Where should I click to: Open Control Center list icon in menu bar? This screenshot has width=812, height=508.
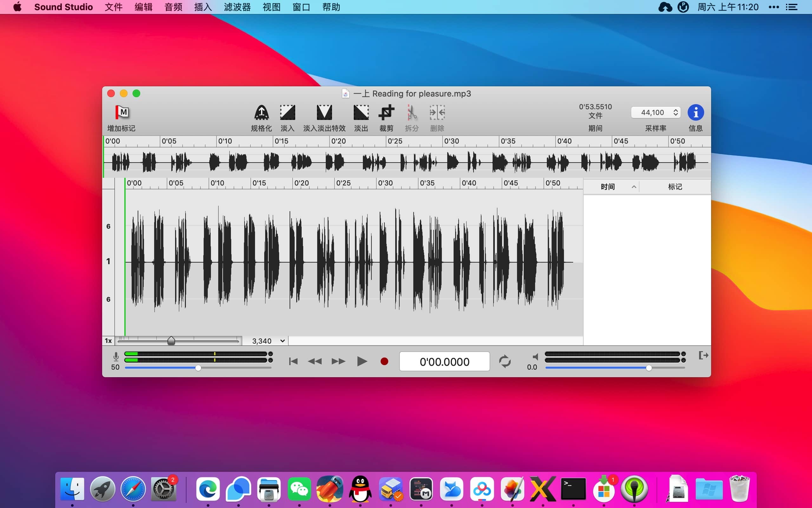point(791,7)
